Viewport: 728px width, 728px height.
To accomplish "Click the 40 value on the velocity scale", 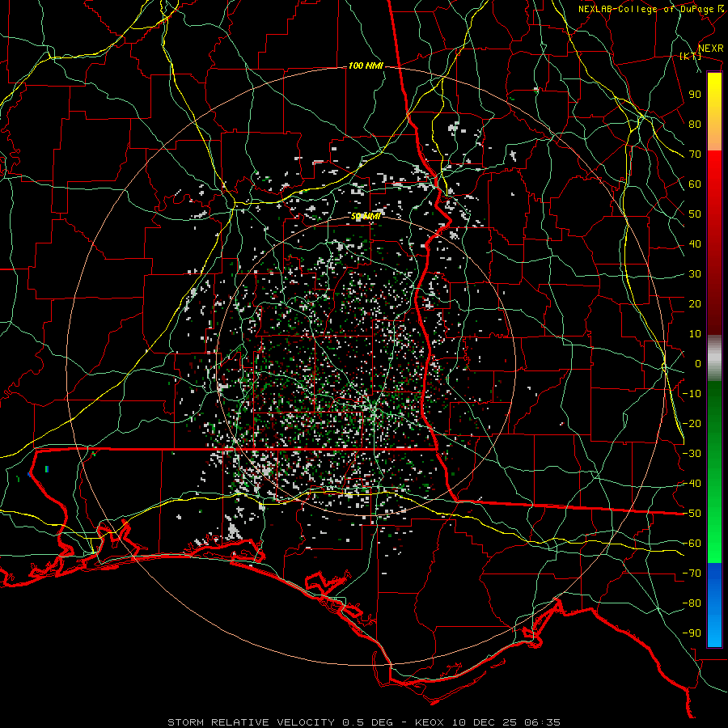I will point(695,243).
